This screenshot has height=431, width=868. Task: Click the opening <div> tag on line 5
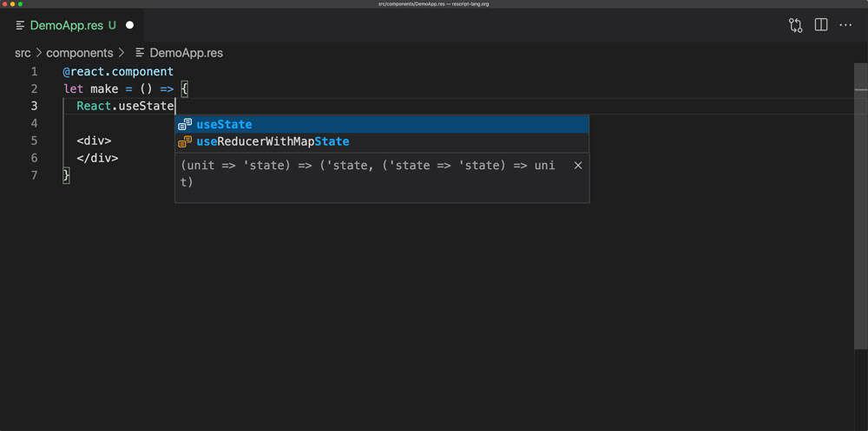(94, 140)
